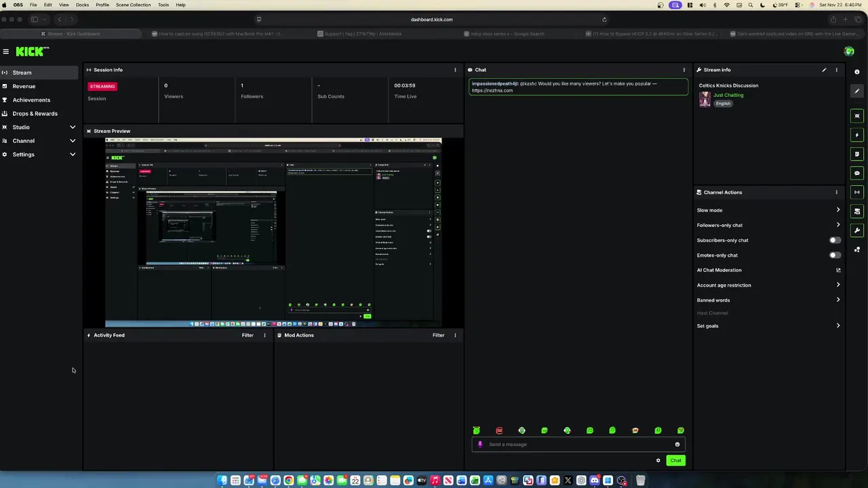Click the red STREAMING status badge
This screenshot has height=488, width=868.
[102, 87]
